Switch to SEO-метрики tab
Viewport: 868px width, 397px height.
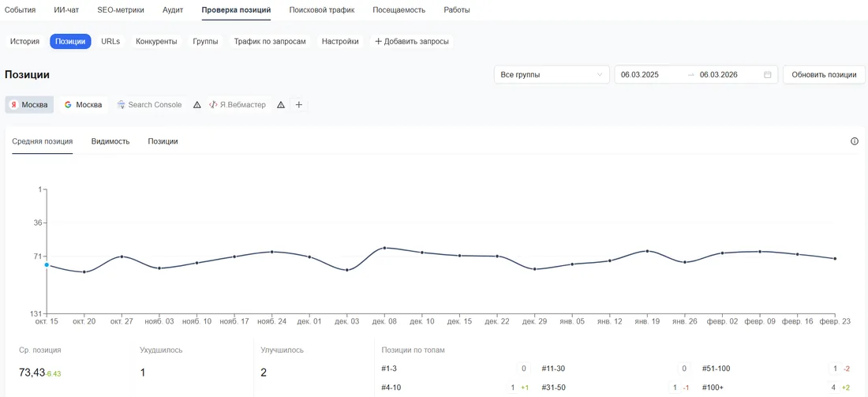(x=121, y=10)
